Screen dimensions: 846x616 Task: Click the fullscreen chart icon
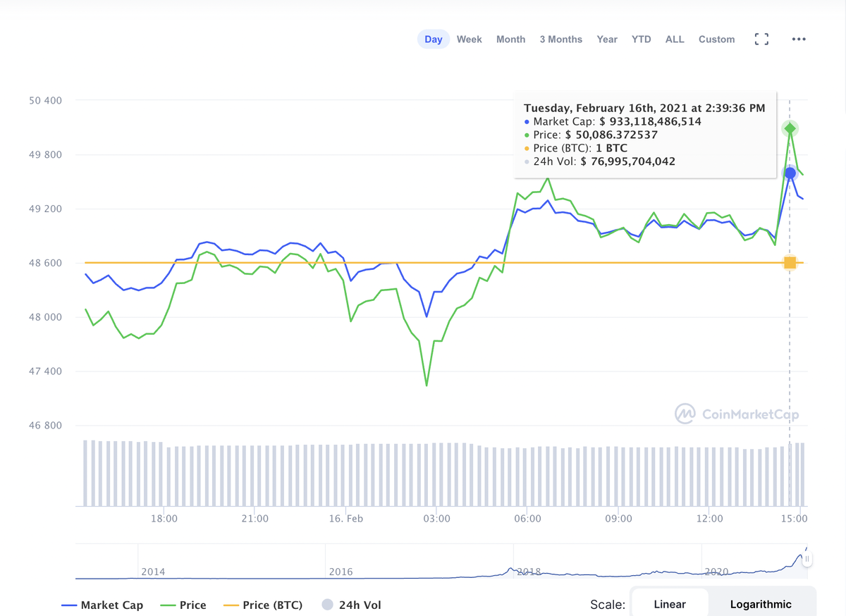point(761,39)
